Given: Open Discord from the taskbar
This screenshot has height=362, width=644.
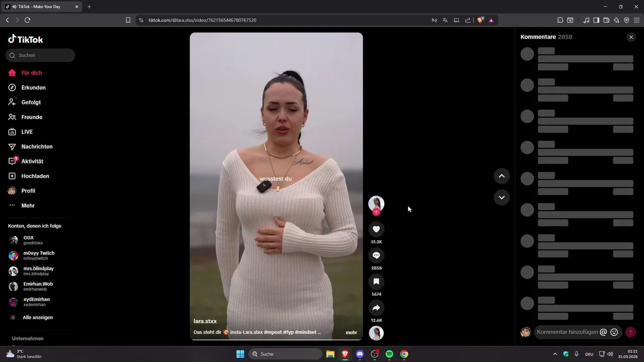Looking at the screenshot, I should [360, 354].
